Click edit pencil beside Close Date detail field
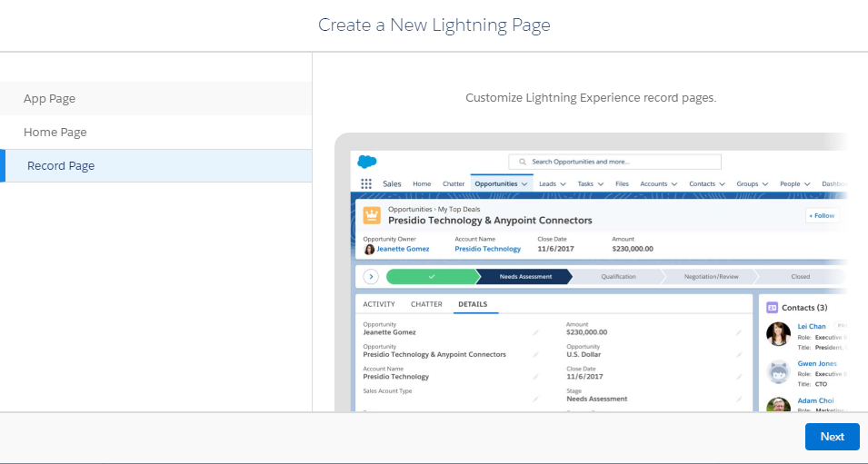868x464 pixels. point(739,377)
